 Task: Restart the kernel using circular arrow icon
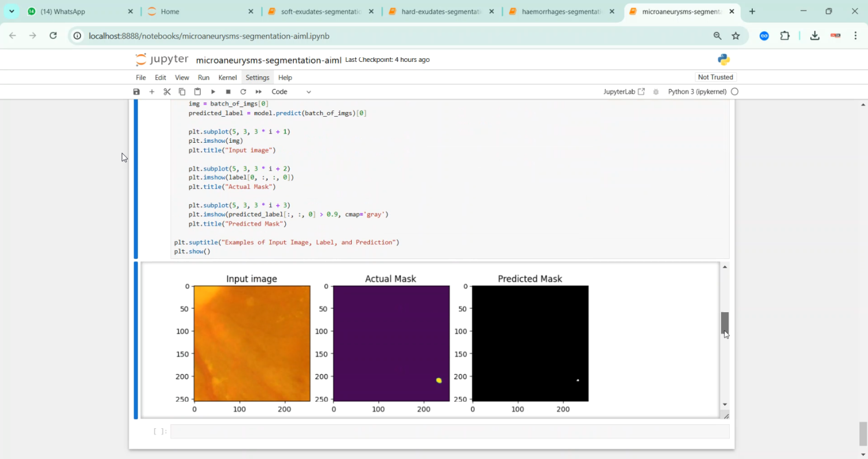coord(243,92)
